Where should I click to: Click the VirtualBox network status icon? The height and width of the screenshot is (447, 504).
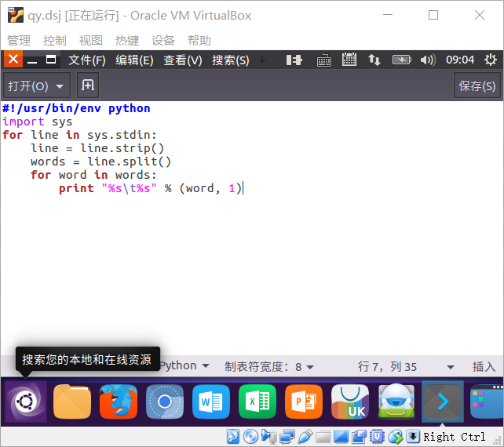pos(287,437)
